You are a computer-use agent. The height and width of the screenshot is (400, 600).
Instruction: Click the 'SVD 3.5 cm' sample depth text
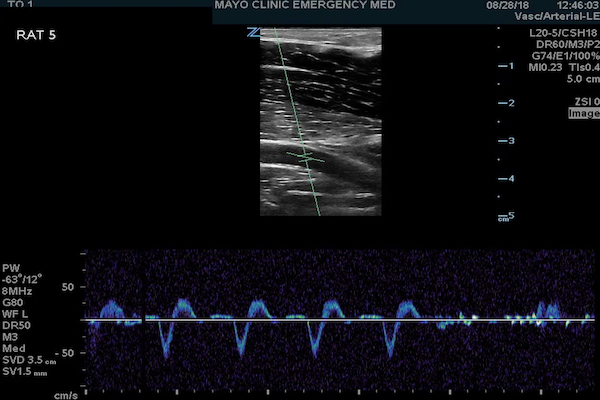coord(29,360)
